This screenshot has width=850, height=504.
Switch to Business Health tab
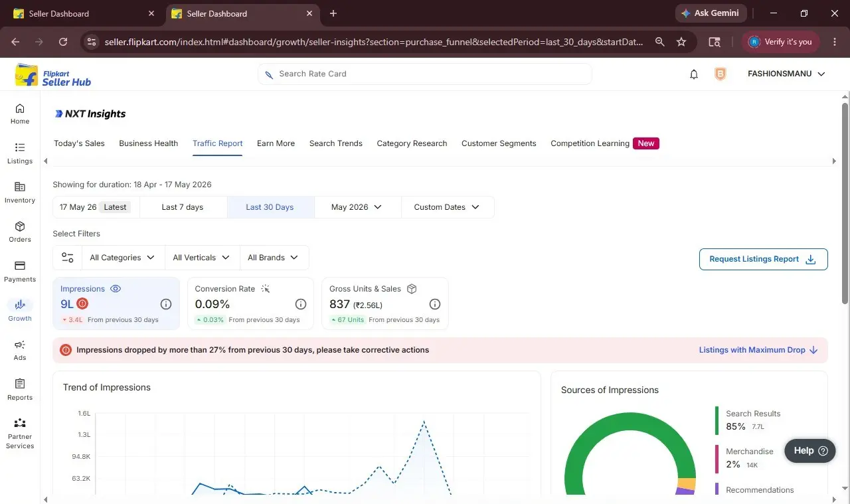point(148,143)
